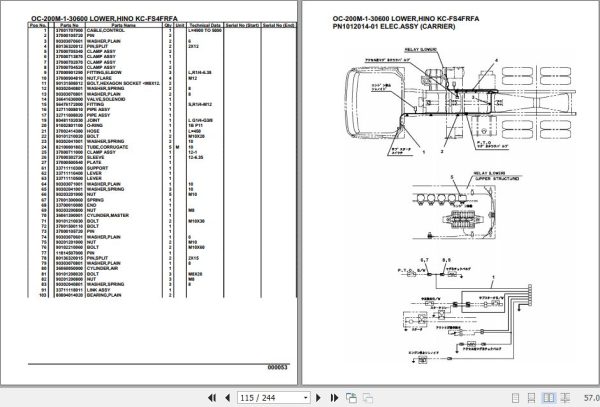Image resolution: width=600 pixels, height=407 pixels.
Task: Click callout number 1 in the truck chassis diagram
Action: click(x=424, y=152)
